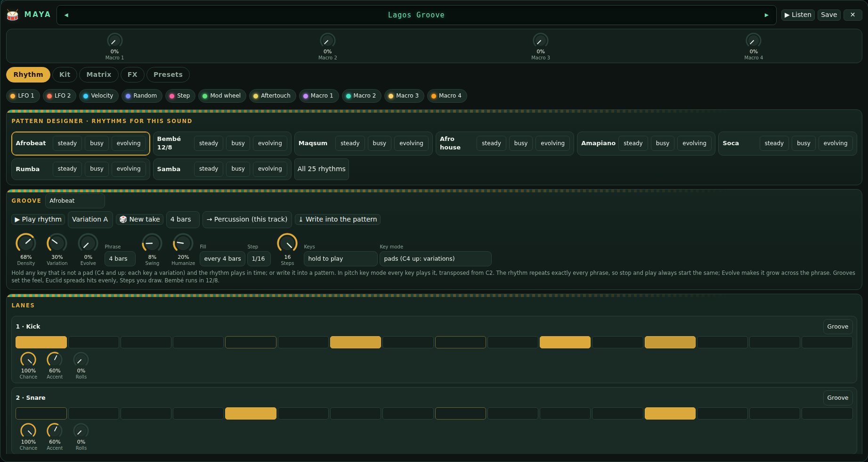868x462 pixels.
Task: Go to previous preset with left arrow
Action: [66, 15]
